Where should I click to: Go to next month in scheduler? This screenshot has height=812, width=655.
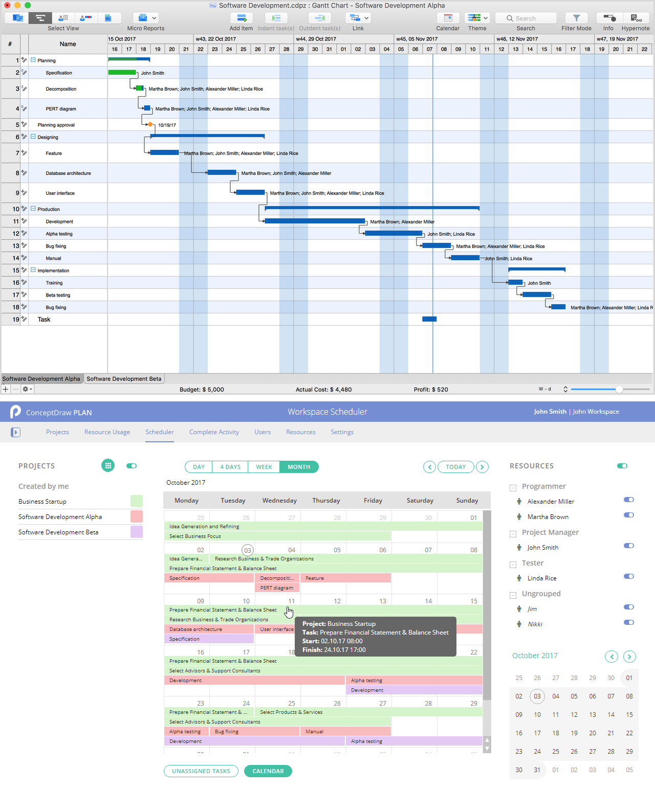pos(482,467)
